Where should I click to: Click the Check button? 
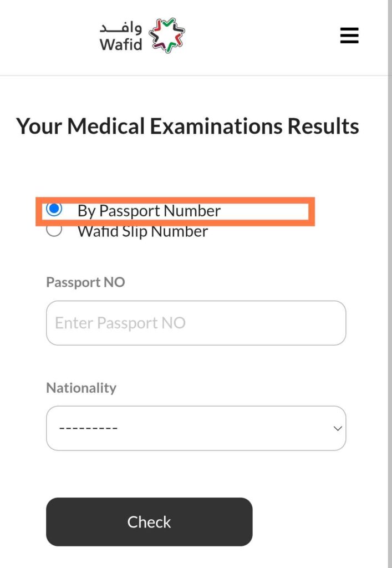click(x=149, y=521)
